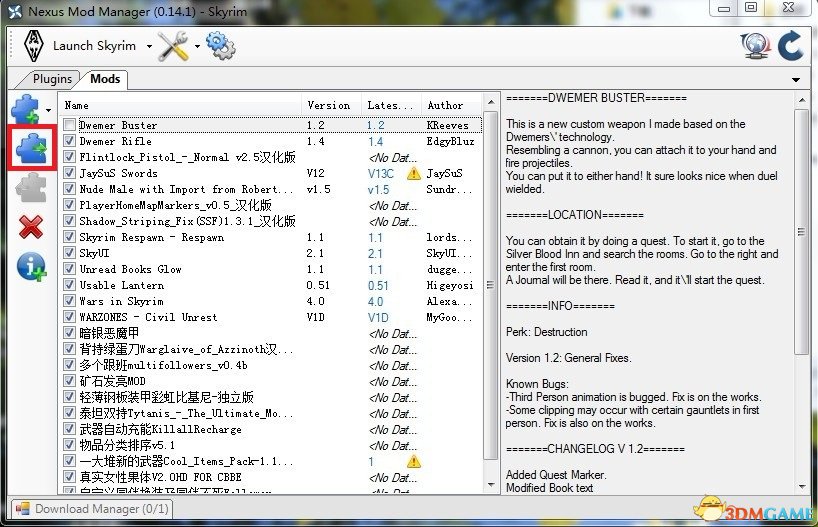Open the Add Mod dropdown arrow
818x527 pixels.
click(49, 110)
